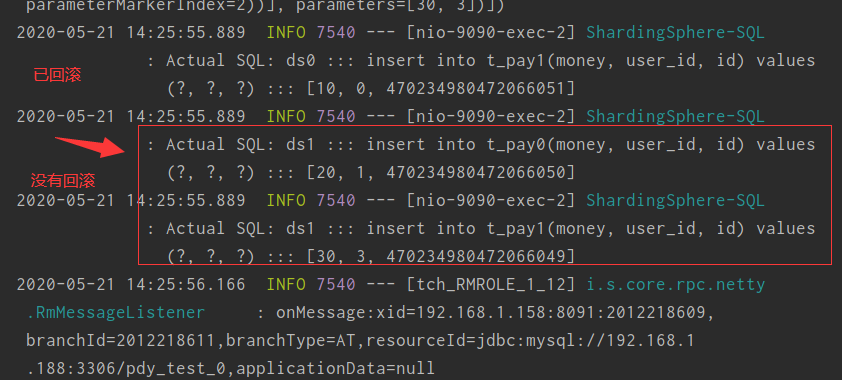842x380 pixels.
Task: Click the "applicationData=null" text
Action: 335,369
